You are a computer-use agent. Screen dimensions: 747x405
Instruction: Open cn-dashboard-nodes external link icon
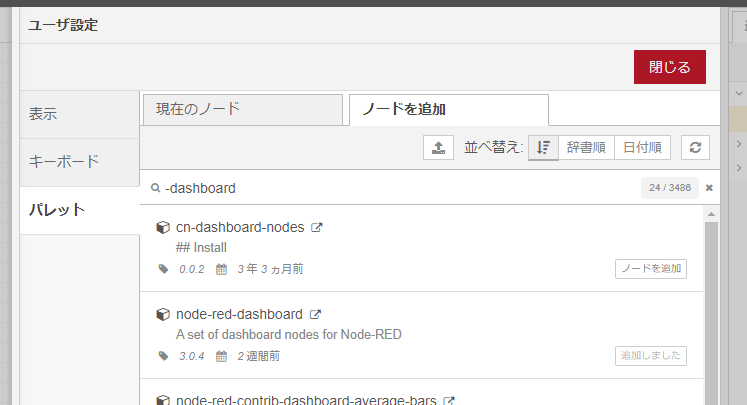(x=317, y=228)
